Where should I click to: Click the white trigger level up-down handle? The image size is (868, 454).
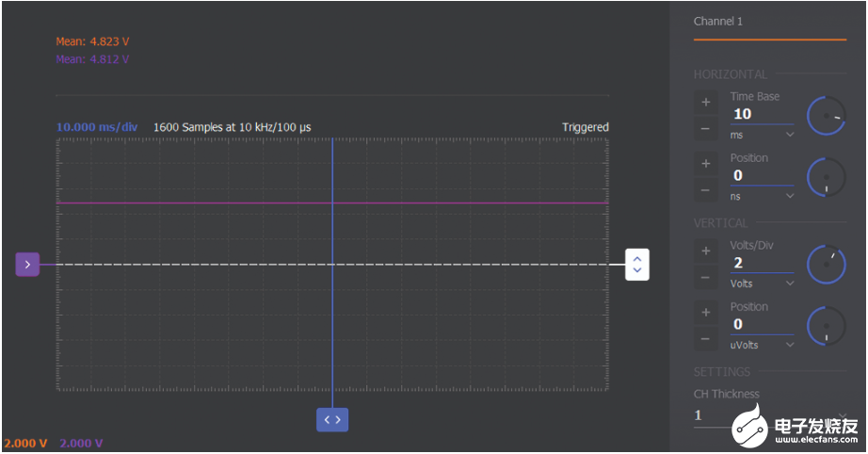point(637,265)
